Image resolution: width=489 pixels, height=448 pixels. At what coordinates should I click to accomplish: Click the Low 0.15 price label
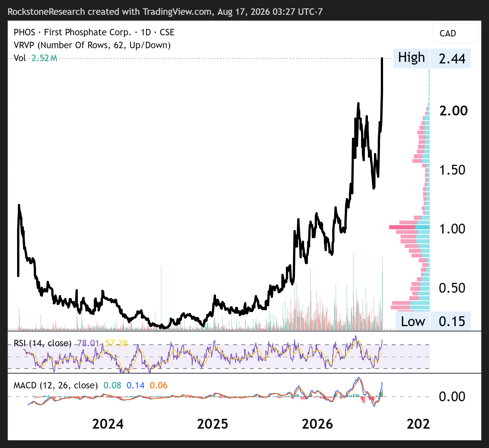[433, 321]
